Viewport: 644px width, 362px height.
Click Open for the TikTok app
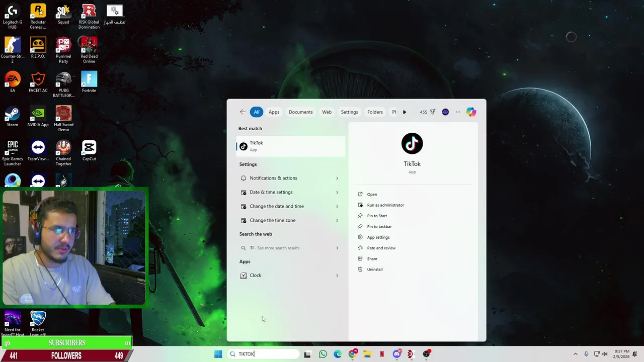tap(372, 195)
